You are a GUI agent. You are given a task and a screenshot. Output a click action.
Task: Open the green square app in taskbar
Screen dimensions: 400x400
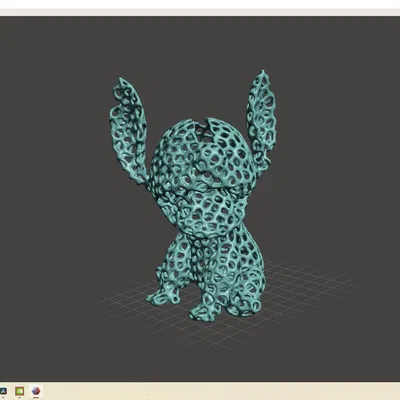[x=20, y=391]
